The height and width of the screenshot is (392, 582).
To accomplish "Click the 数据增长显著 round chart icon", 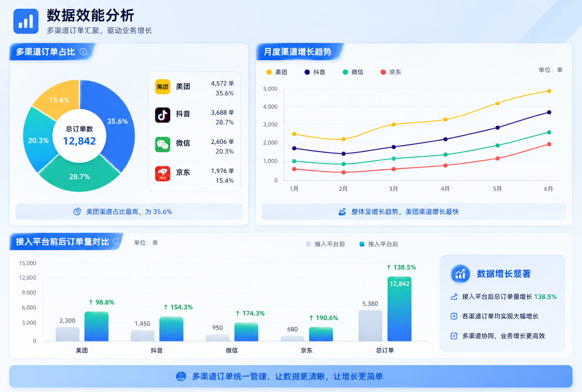I will 460,274.
